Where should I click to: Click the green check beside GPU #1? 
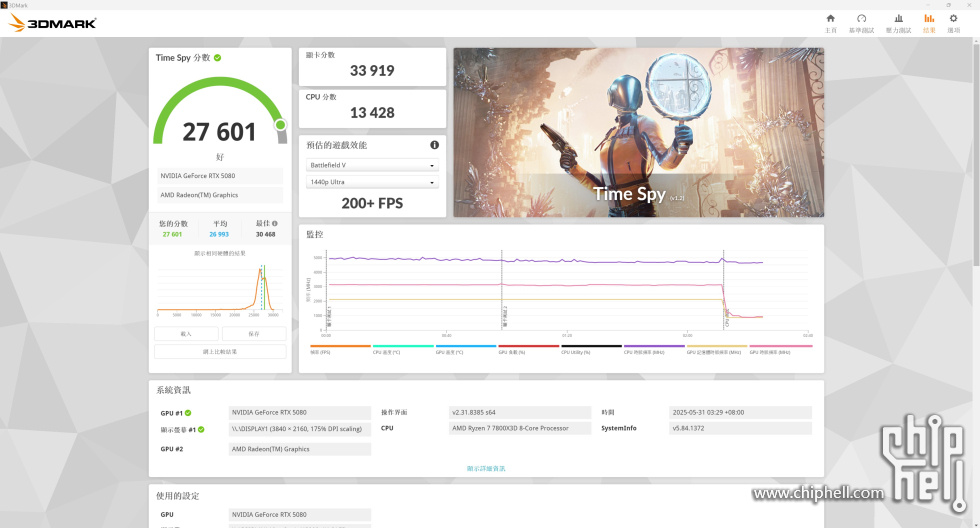188,413
